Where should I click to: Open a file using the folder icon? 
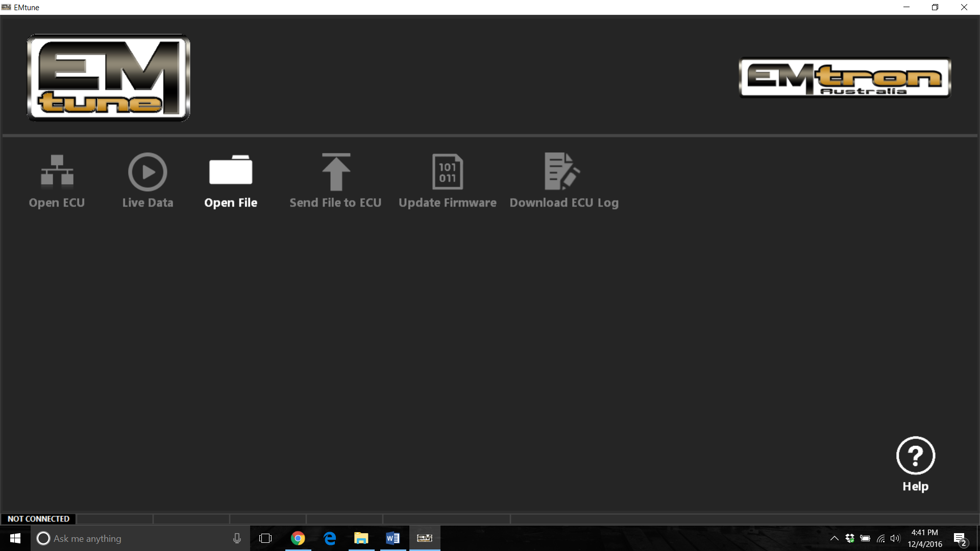[231, 170]
